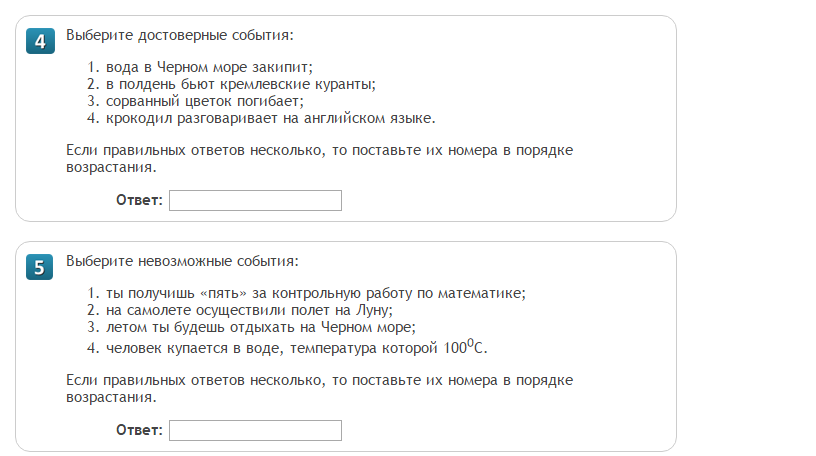Click the question 4 number badge

coord(39,41)
